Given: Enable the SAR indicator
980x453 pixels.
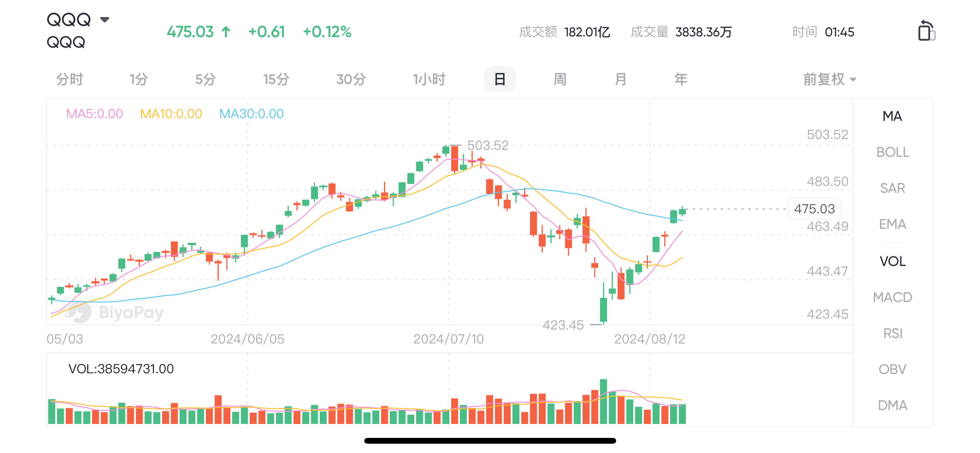Looking at the screenshot, I should [x=893, y=188].
